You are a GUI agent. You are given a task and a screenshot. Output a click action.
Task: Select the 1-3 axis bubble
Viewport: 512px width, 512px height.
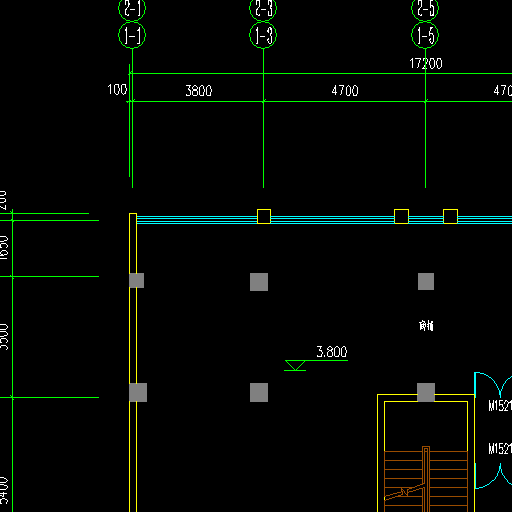pos(263,35)
